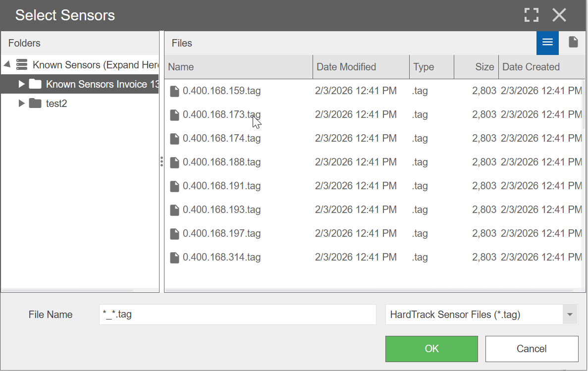Click the file icon of 0.400.168.197.tag
Image resolution: width=588 pixels, height=371 pixels.
point(174,234)
